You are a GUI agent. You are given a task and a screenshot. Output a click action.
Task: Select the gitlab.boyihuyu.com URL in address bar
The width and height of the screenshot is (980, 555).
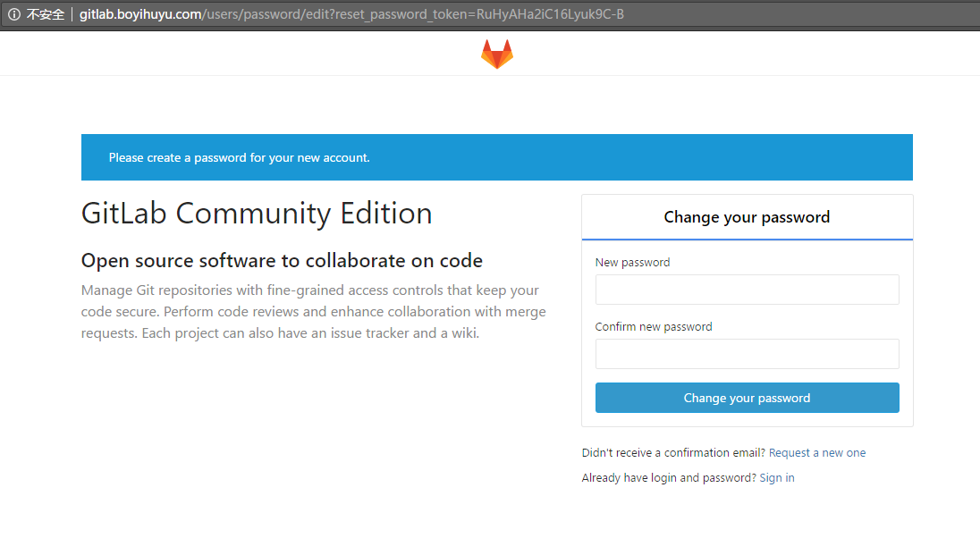tap(351, 14)
